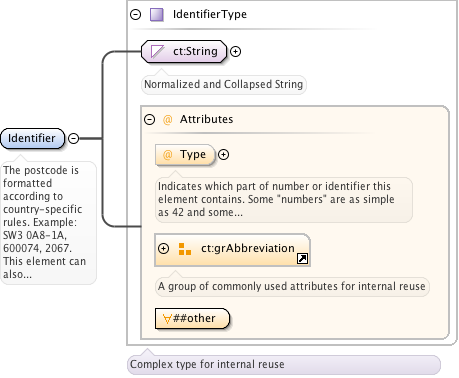Click the Complex type for internal reuse note

pyautogui.click(x=283, y=364)
